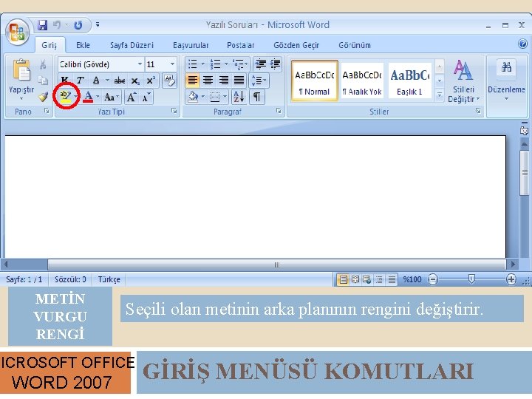Apply a numbered list

(x=215, y=64)
